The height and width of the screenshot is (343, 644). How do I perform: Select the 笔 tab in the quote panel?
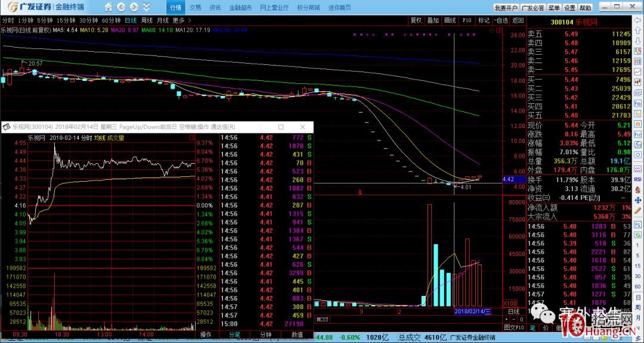click(x=532, y=328)
